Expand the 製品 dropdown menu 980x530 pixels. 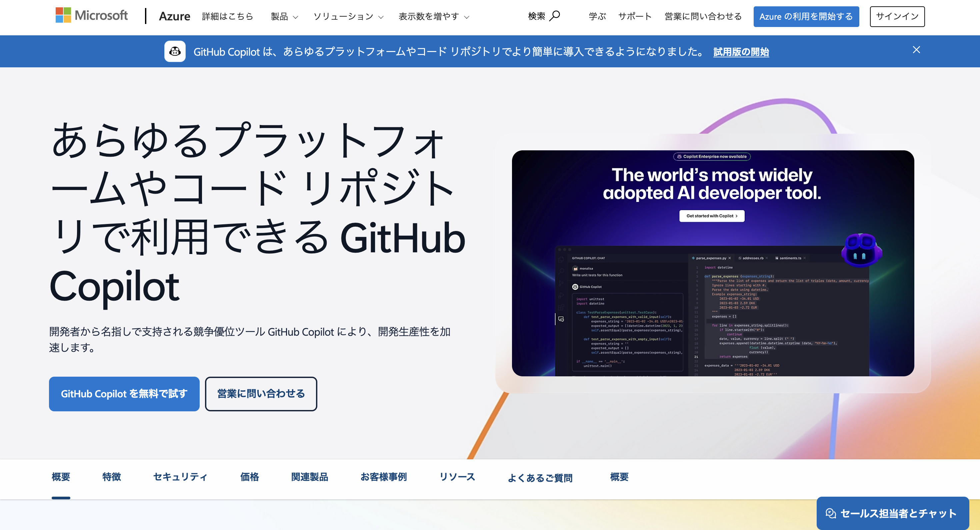[x=284, y=16]
